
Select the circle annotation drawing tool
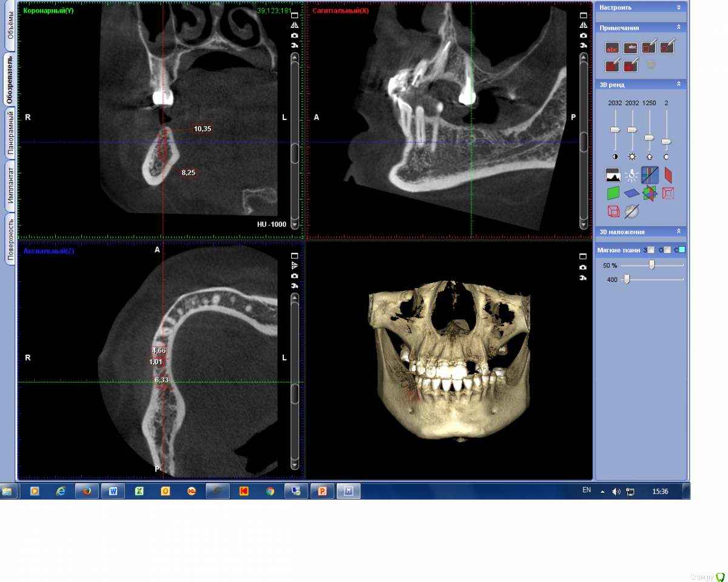[667, 48]
